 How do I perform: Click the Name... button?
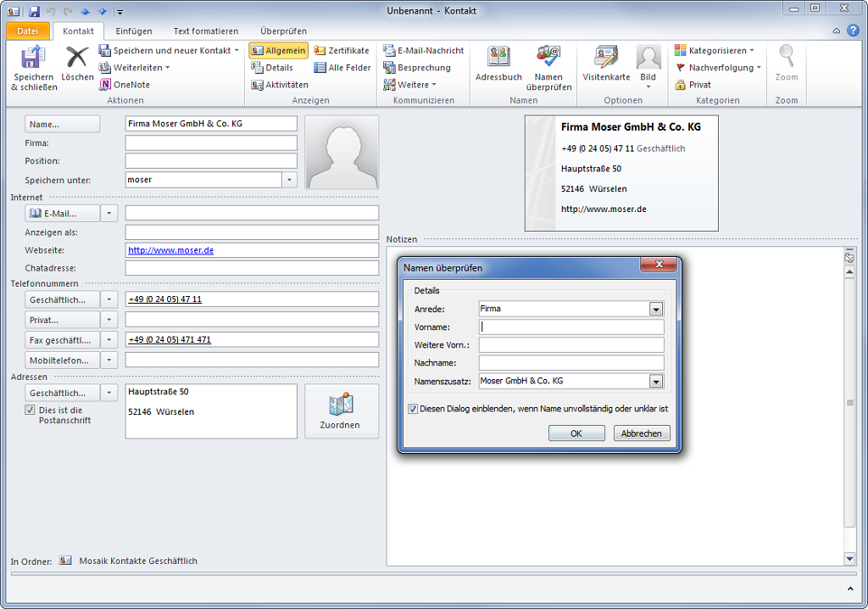tap(63, 124)
